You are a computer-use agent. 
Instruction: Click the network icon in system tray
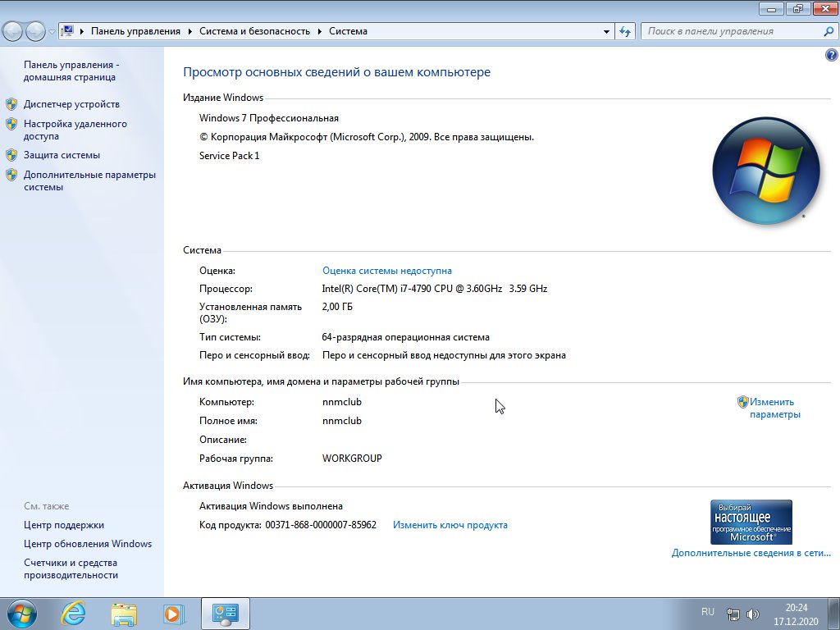tap(733, 614)
